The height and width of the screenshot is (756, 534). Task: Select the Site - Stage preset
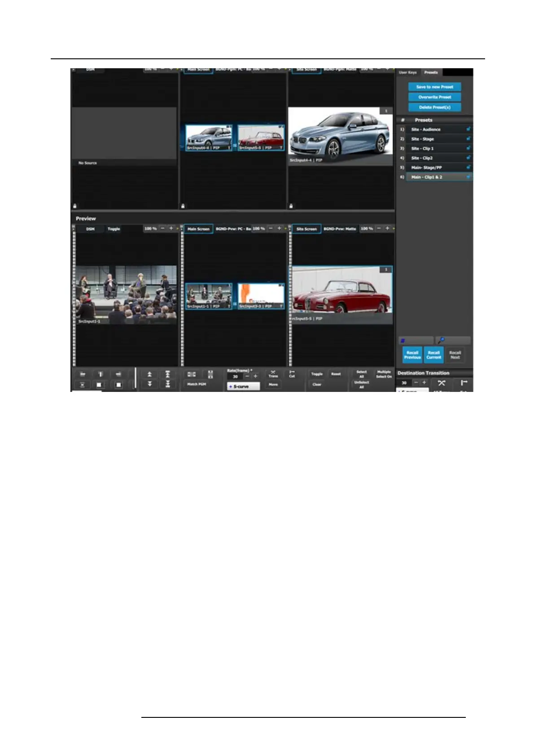tap(439, 139)
